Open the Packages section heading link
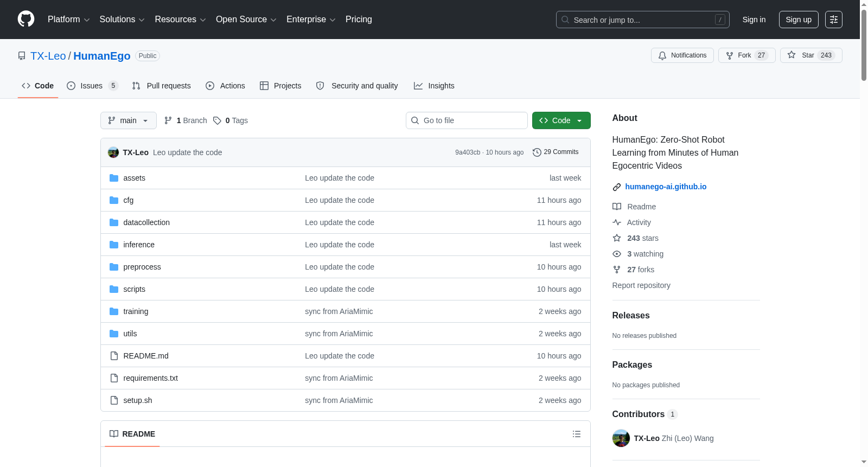868x467 pixels. point(632,365)
